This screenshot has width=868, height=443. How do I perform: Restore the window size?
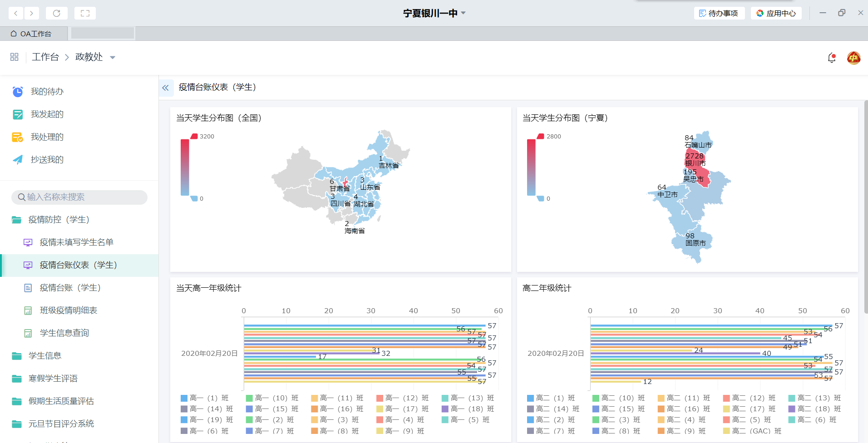click(842, 13)
